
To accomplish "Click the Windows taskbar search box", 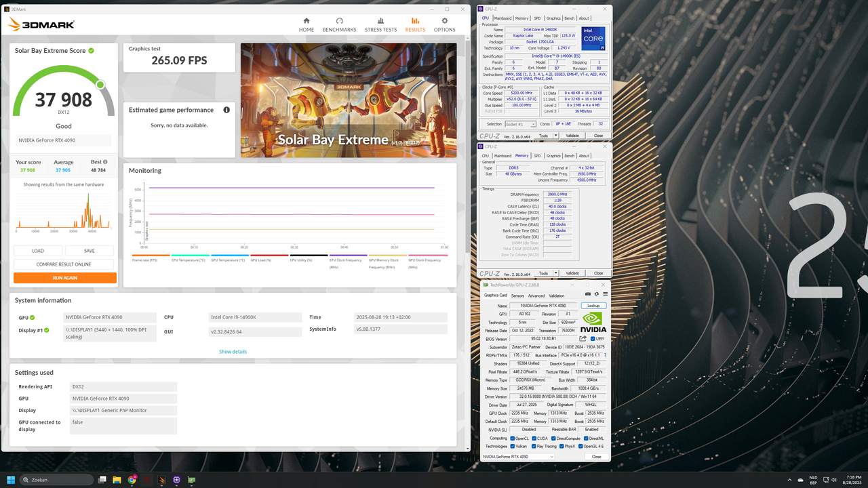I will coord(57,479).
